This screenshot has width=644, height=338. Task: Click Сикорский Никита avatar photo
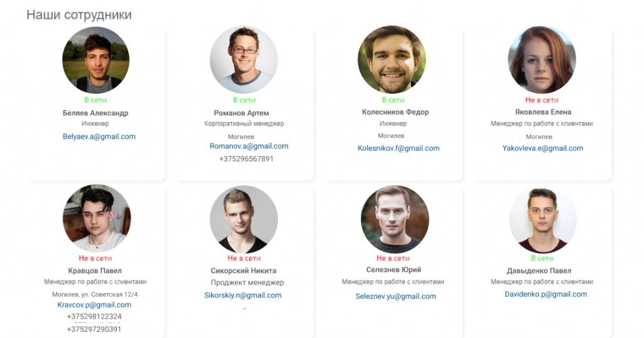click(x=243, y=219)
